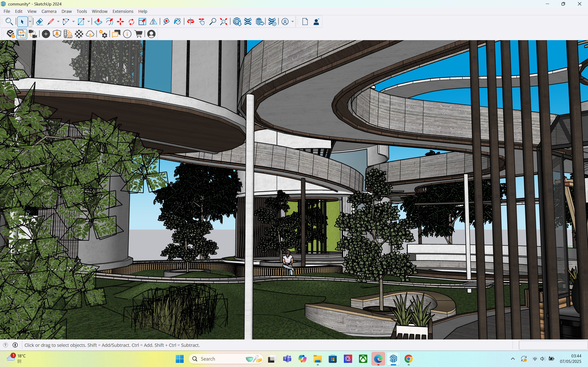
Task: Click the Measurements input box
Action: tap(553, 345)
